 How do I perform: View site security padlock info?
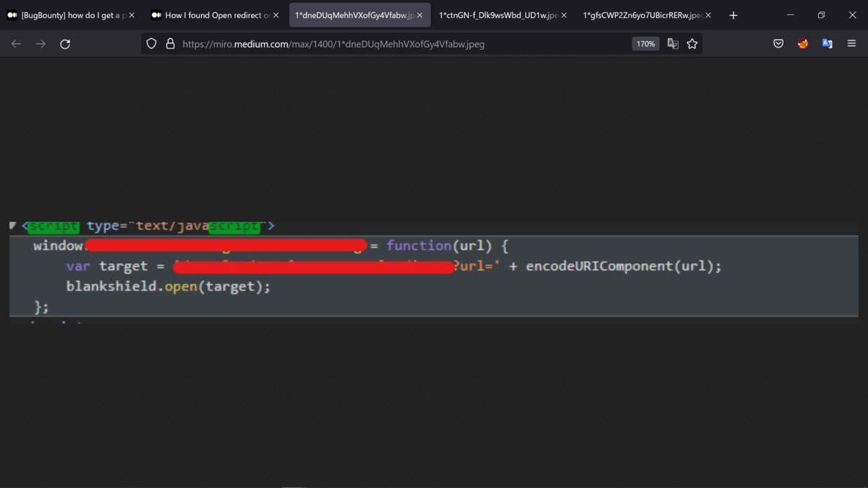pyautogui.click(x=170, y=44)
